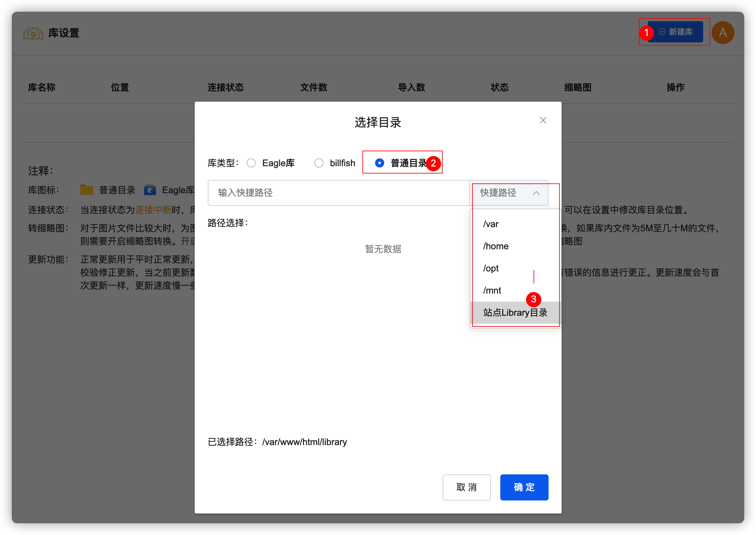Select the Eagle库 radio button
756x535 pixels.
pos(251,163)
